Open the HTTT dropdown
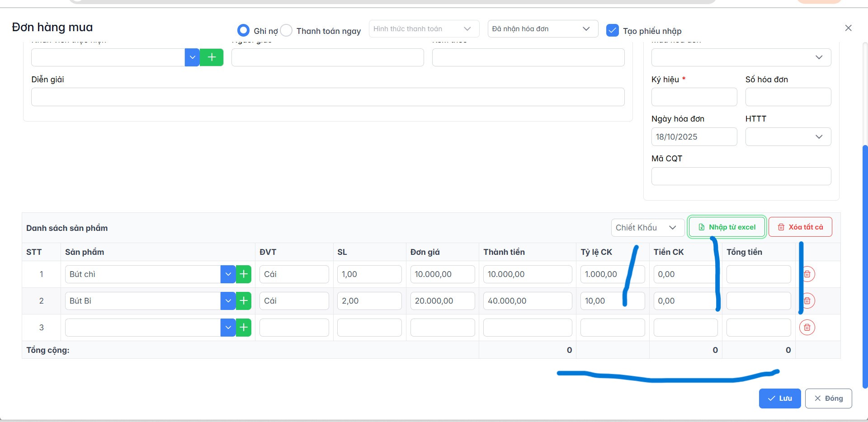Screen dimensions: 868x422 pyautogui.click(x=788, y=136)
